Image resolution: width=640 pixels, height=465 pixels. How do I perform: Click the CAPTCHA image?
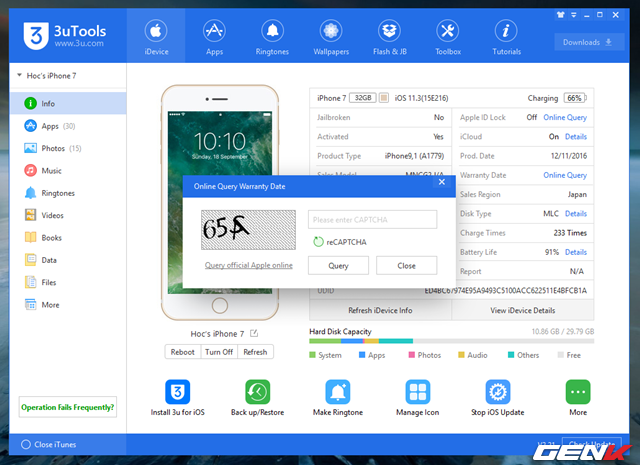pyautogui.click(x=248, y=229)
